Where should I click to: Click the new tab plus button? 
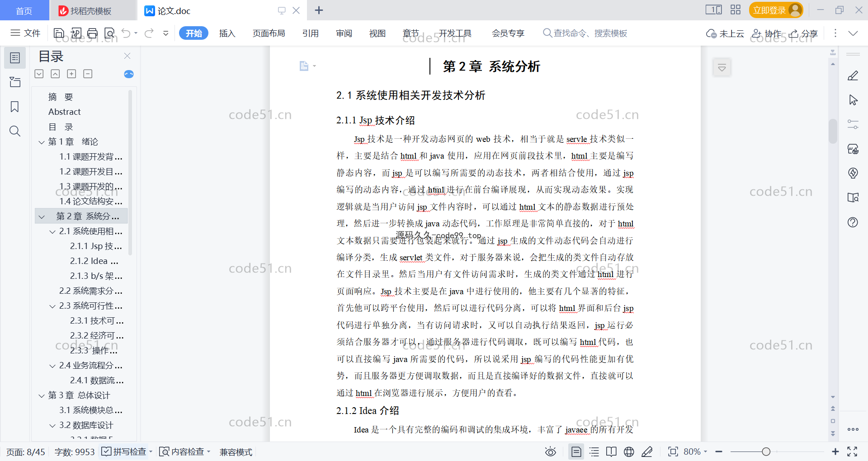coord(319,10)
